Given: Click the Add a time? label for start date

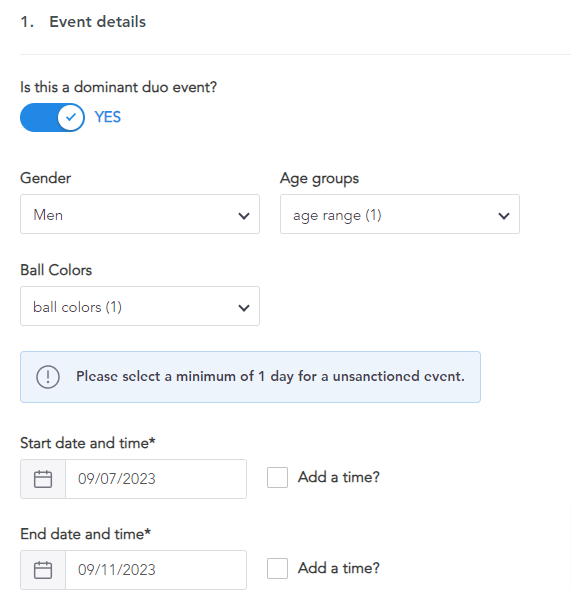Looking at the screenshot, I should pyautogui.click(x=339, y=477).
